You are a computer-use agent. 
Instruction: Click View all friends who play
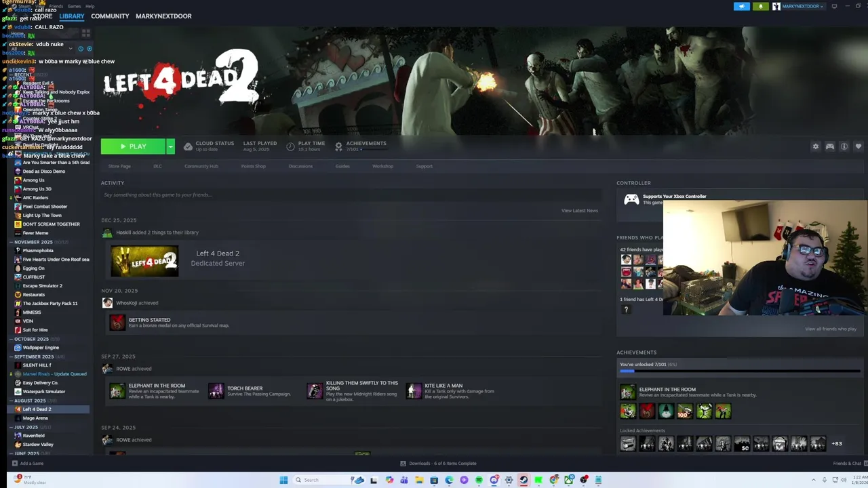click(x=831, y=329)
